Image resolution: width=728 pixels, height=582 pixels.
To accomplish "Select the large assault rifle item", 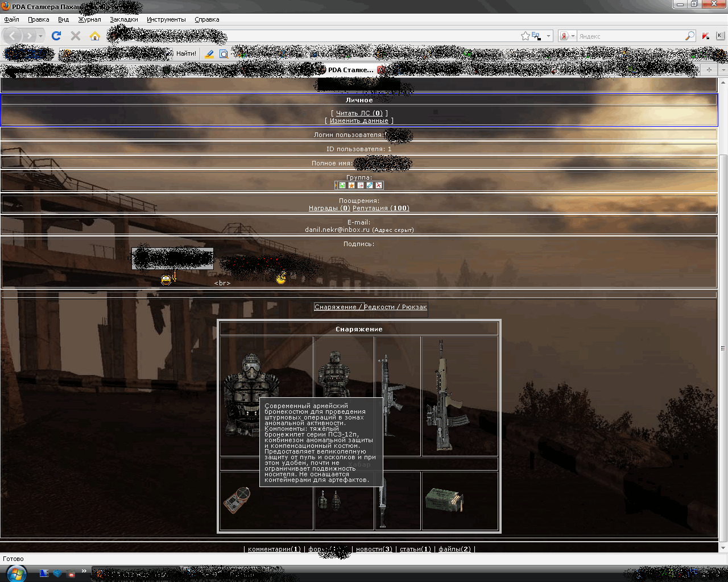I will [x=448, y=395].
